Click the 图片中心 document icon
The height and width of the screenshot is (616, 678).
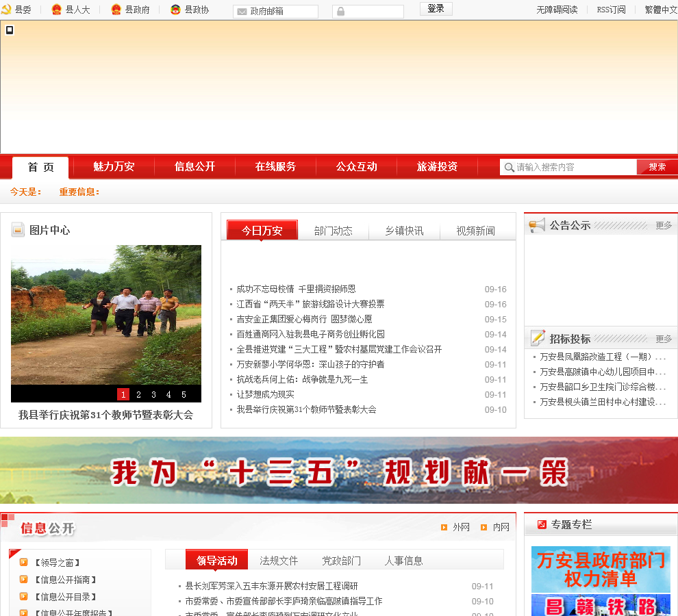18,230
